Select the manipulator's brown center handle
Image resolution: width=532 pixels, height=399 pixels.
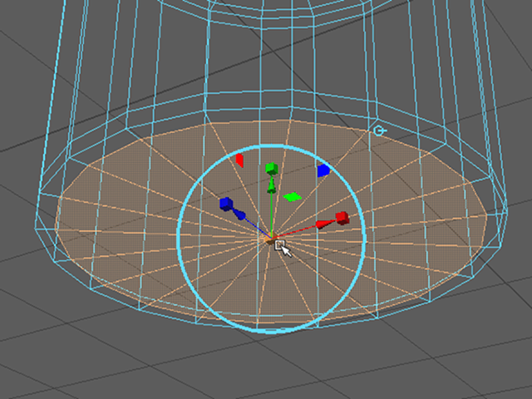pyautogui.click(x=270, y=240)
